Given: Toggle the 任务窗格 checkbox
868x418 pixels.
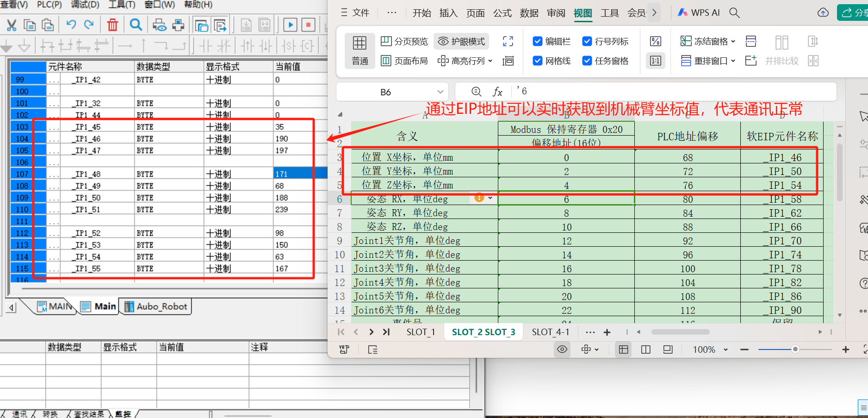Looking at the screenshot, I should point(587,61).
